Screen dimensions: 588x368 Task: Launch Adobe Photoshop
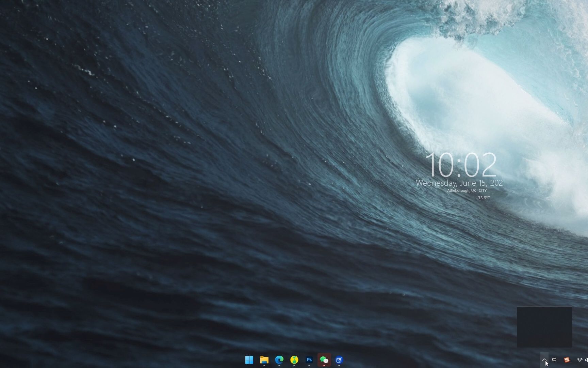click(309, 359)
